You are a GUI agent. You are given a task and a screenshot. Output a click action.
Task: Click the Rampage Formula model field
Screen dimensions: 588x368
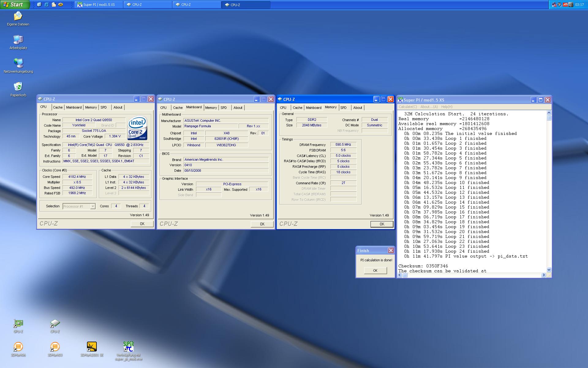coord(211,126)
